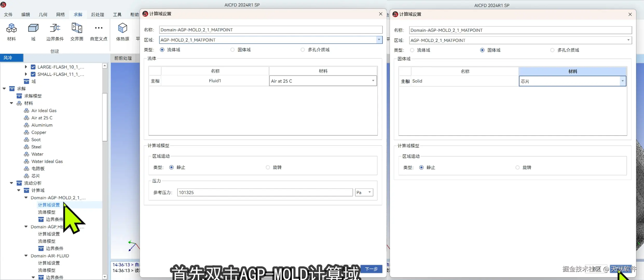Toggle the LARGE-FLASH_10_1 checkbox

point(33,67)
